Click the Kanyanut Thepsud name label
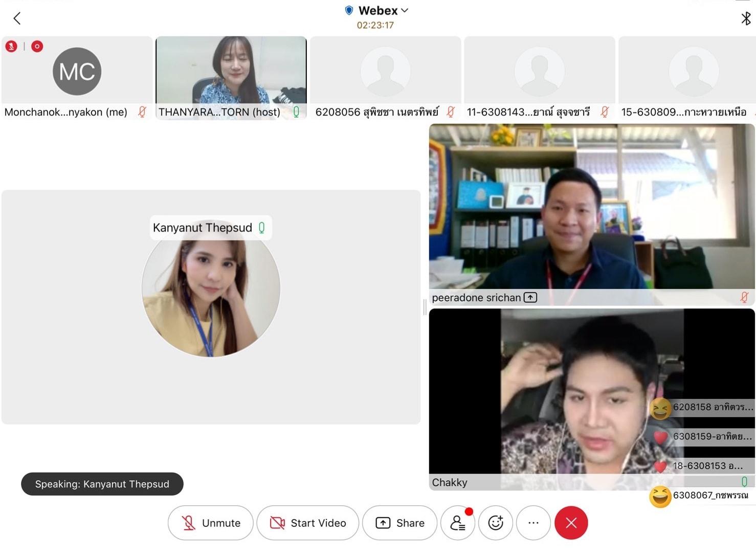The image size is (756, 556). coord(203,228)
